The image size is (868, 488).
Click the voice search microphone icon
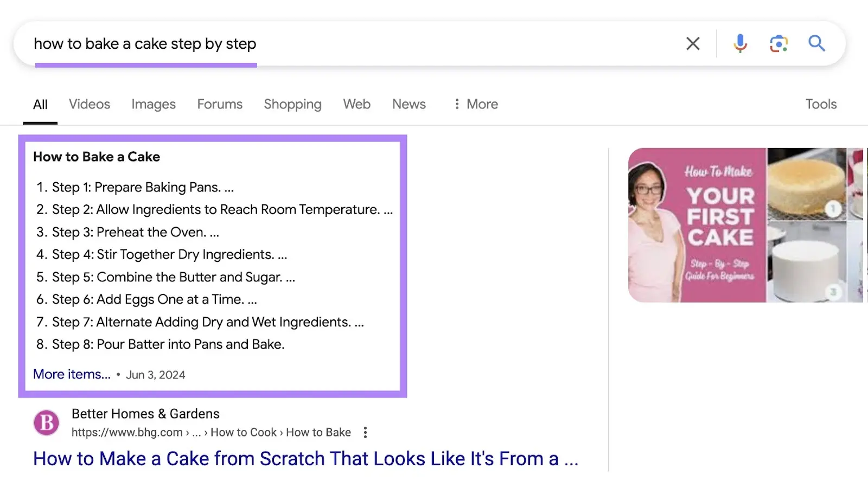[x=739, y=43]
